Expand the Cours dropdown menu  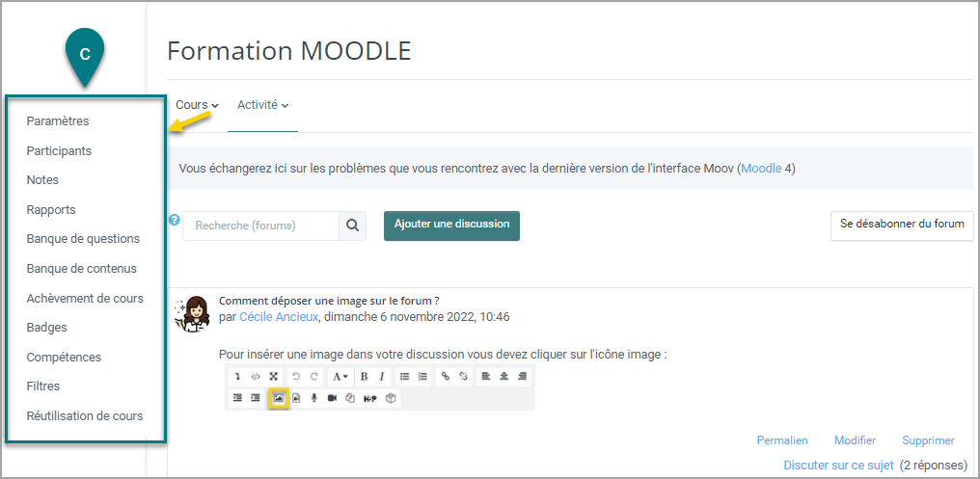click(197, 105)
